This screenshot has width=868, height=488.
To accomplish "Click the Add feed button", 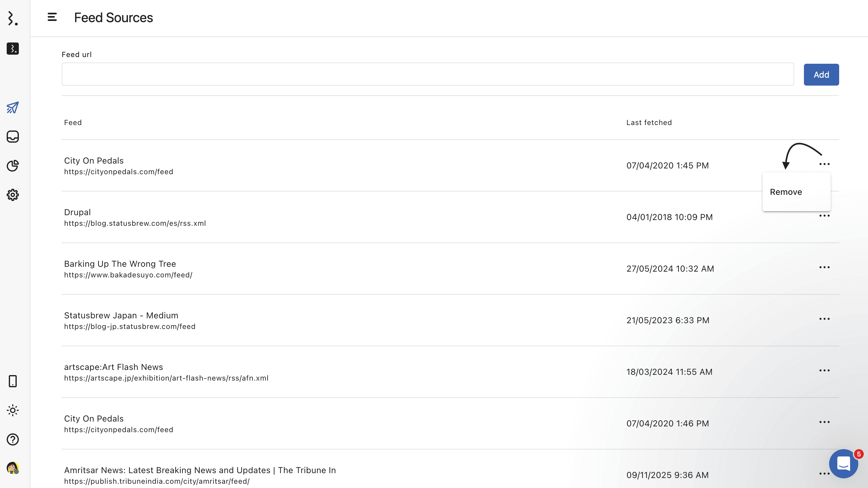I will [821, 74].
